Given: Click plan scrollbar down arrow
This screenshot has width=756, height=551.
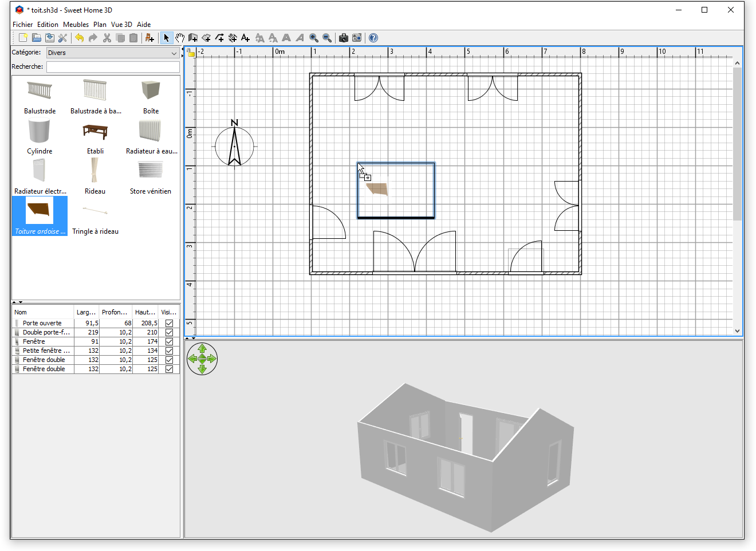Looking at the screenshot, I should coord(737,330).
